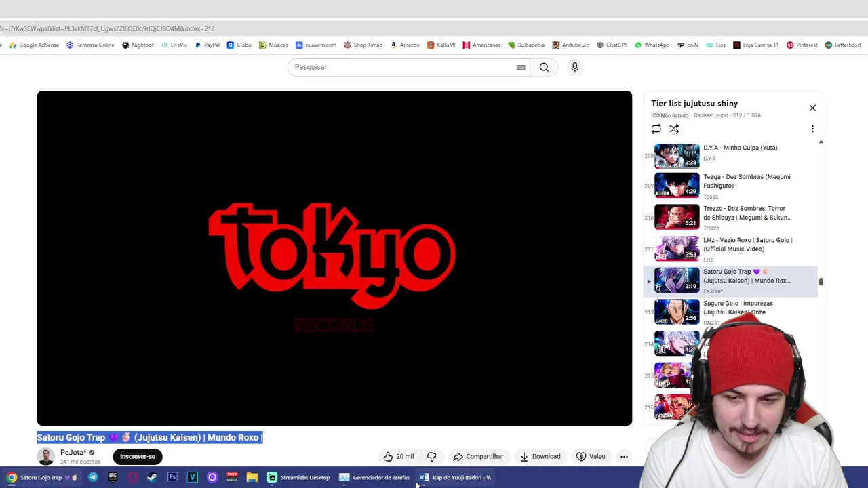
Task: Activate voice search microphone icon
Action: [x=574, y=67]
